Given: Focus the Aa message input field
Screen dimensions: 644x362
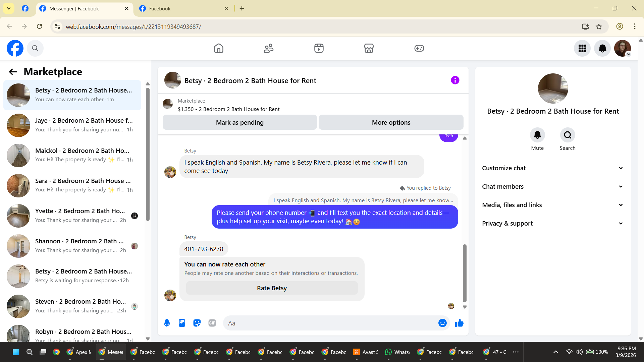Looking at the screenshot, I should (x=330, y=323).
